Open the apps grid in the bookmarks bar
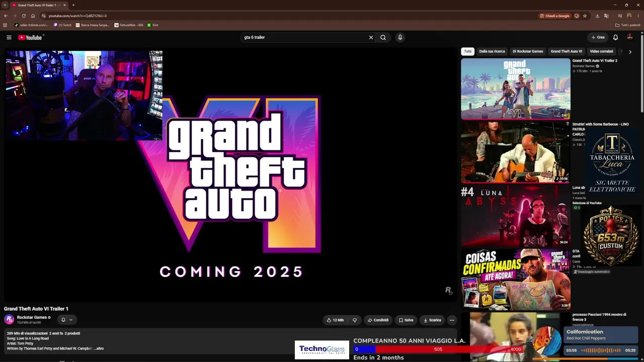Screen dimensions: 644x362 tap(5, 25)
